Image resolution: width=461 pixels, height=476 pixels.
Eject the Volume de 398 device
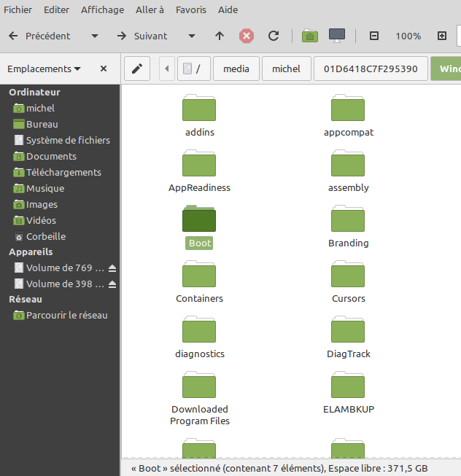pyautogui.click(x=112, y=284)
